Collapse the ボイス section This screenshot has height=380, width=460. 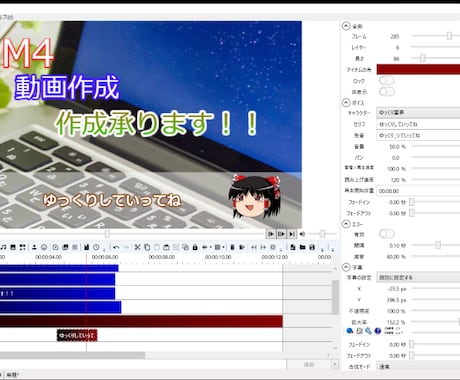pyautogui.click(x=346, y=102)
